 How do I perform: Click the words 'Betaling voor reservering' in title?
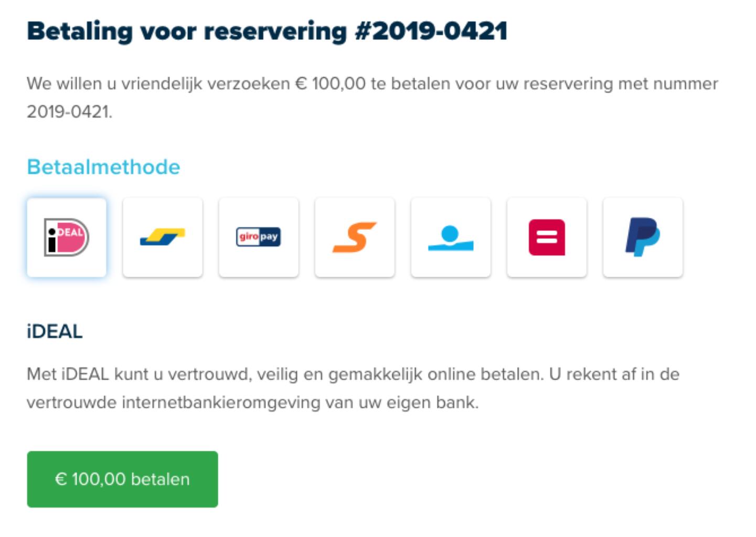pyautogui.click(x=186, y=31)
